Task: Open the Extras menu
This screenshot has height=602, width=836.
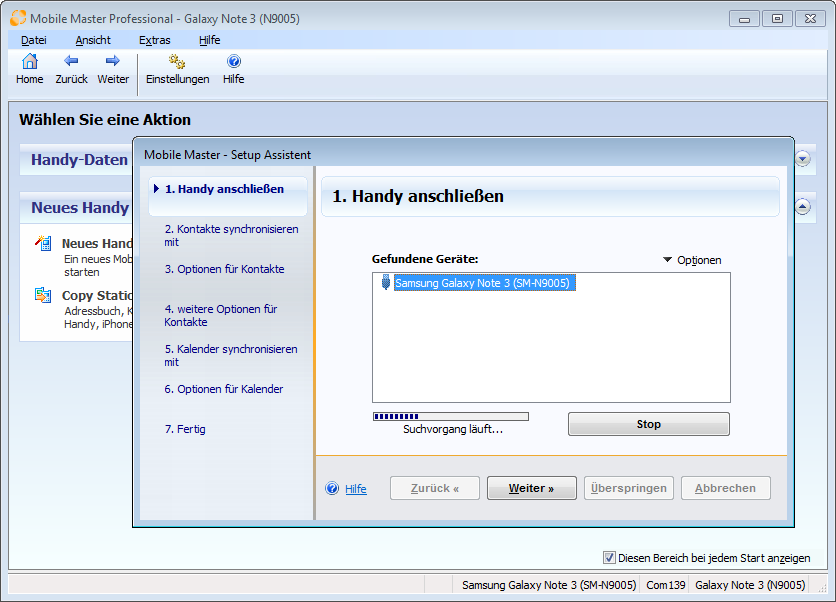Action: 155,40
